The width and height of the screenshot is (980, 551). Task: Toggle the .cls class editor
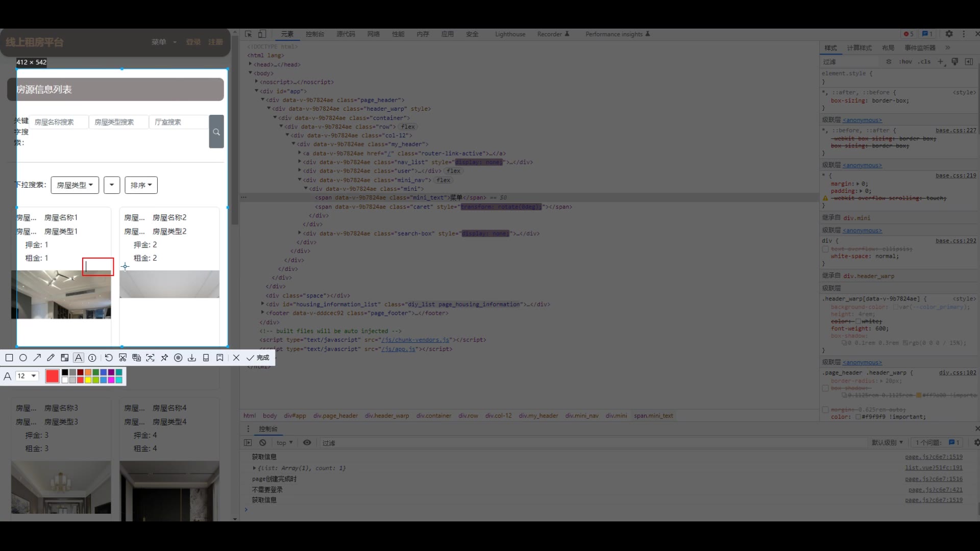point(924,62)
